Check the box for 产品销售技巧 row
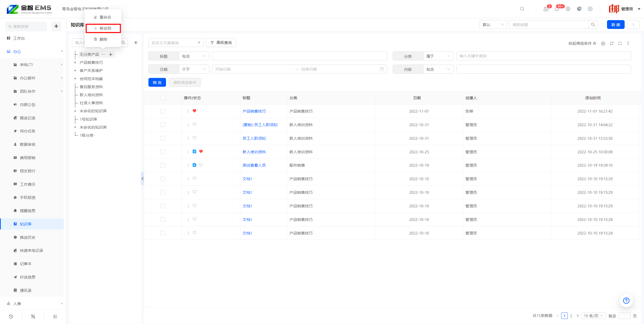The height and width of the screenshot is (324, 644). point(163,111)
